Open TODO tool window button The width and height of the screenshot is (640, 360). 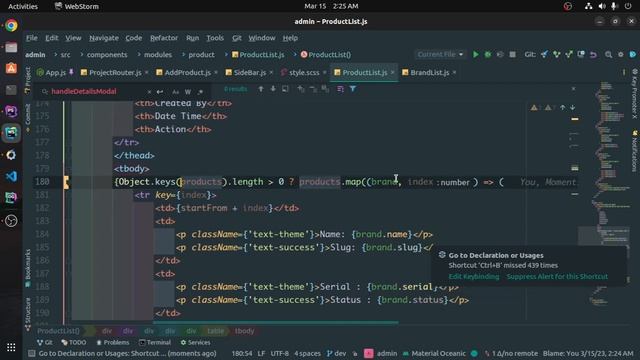click(73, 342)
